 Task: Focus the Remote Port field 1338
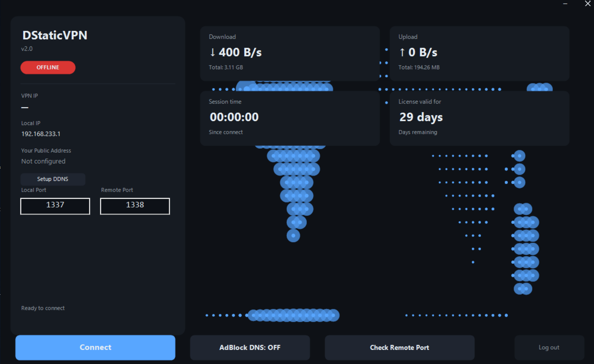coord(135,206)
